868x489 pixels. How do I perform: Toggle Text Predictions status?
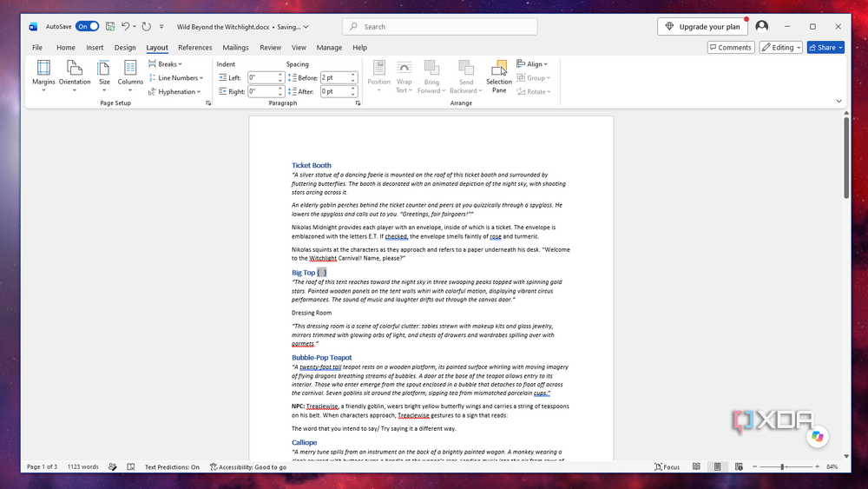(x=172, y=466)
